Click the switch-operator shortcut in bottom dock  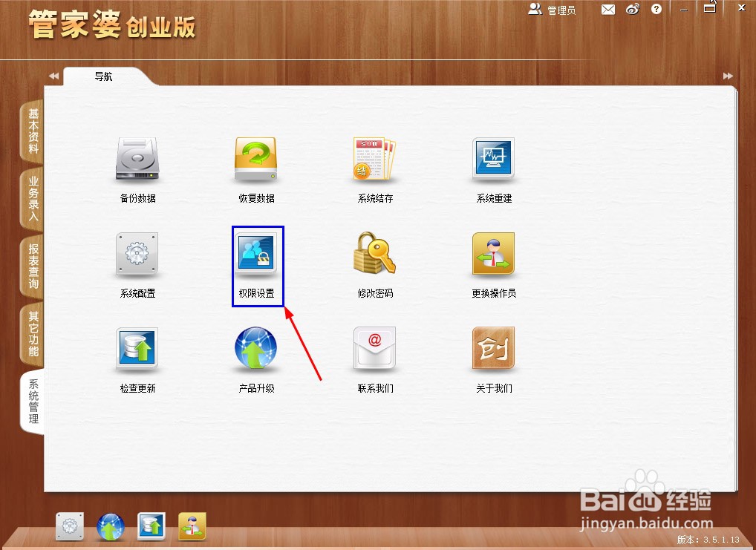coord(192,526)
